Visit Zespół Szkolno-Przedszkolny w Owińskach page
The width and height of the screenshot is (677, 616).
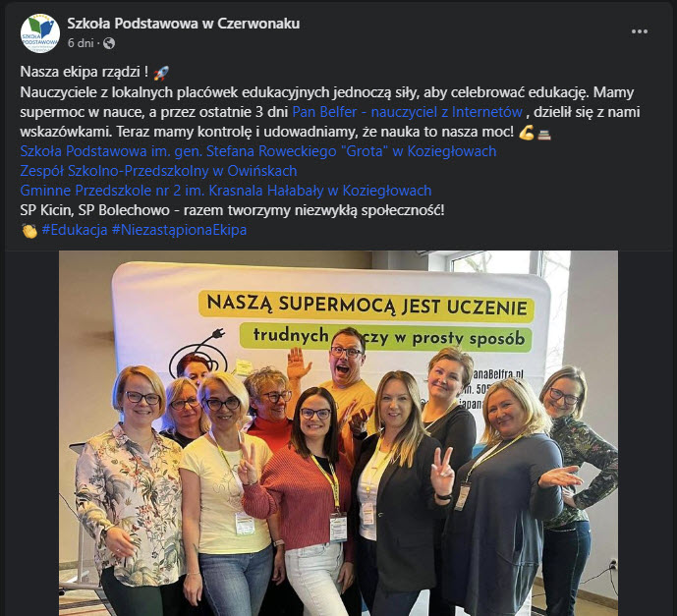158,171
